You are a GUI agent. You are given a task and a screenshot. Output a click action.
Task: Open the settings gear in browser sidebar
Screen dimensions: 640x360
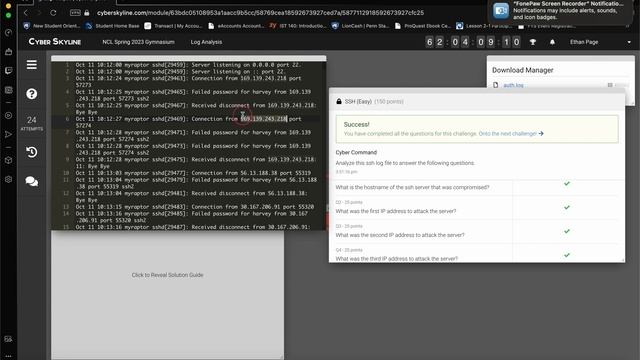pos(8,179)
